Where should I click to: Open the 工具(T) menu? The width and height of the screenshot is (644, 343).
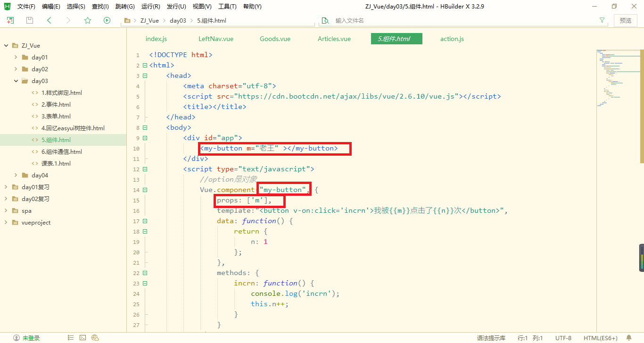(x=227, y=7)
